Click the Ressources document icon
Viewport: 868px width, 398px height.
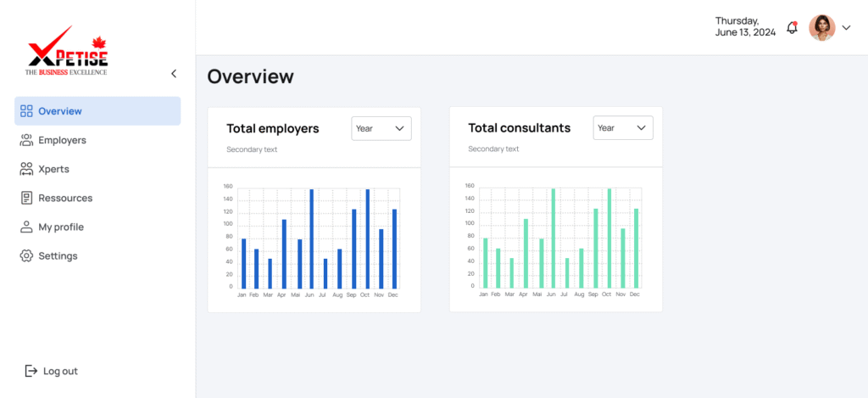click(26, 198)
